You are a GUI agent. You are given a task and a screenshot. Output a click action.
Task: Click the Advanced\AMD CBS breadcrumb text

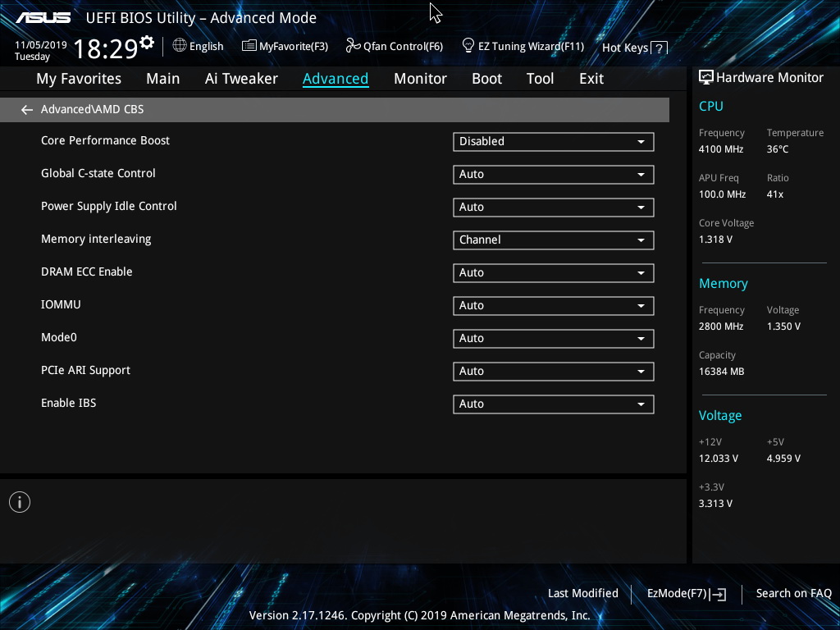coord(92,109)
